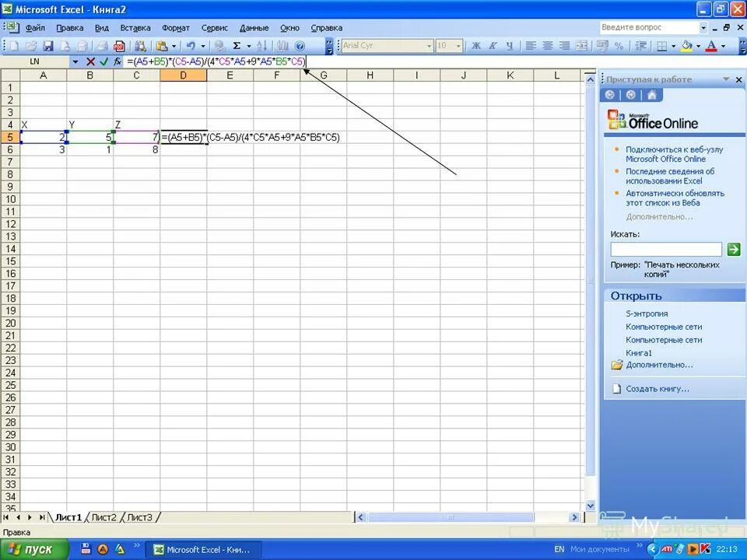
Task: Click the blue Help question mark icon
Action: pos(300,46)
